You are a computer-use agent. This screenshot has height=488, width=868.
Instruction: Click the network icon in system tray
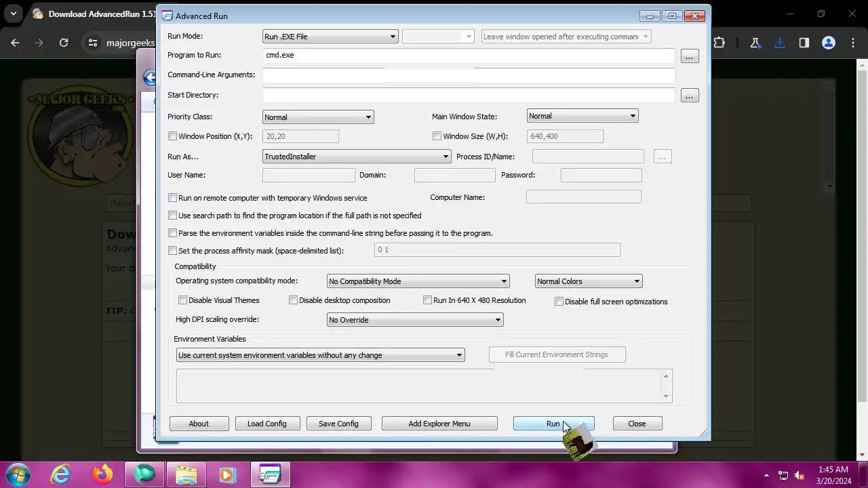(x=783, y=475)
